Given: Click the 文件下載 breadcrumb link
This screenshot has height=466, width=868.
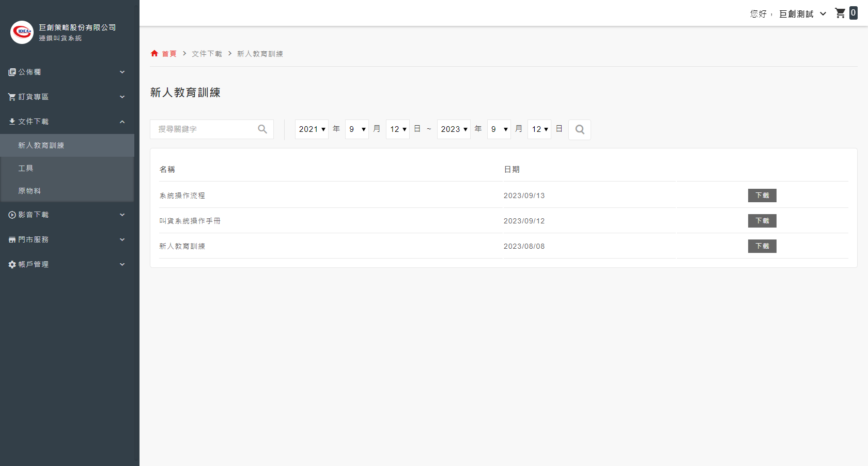Looking at the screenshot, I should [207, 54].
